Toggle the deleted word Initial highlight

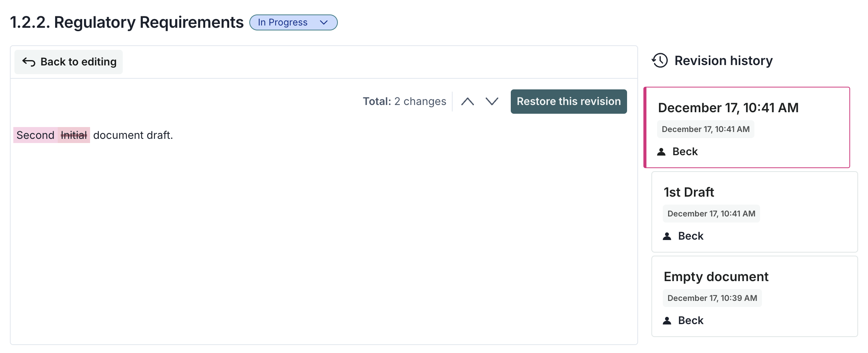[x=74, y=135]
